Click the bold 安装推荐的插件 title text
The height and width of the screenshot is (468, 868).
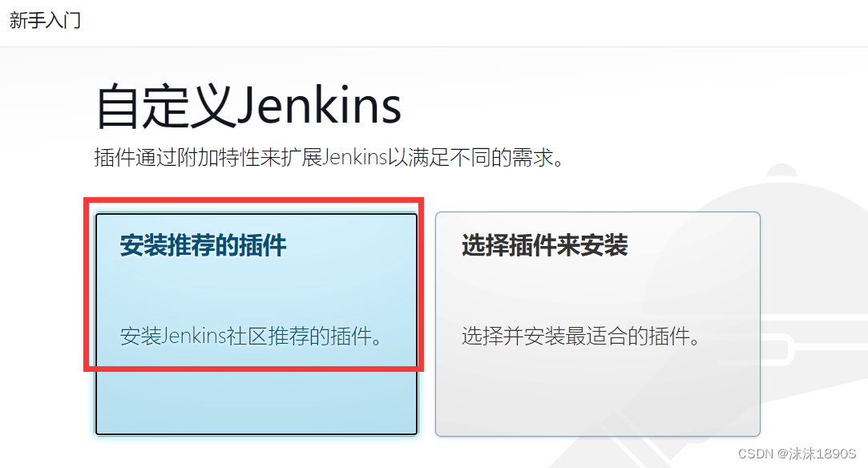pos(203,245)
